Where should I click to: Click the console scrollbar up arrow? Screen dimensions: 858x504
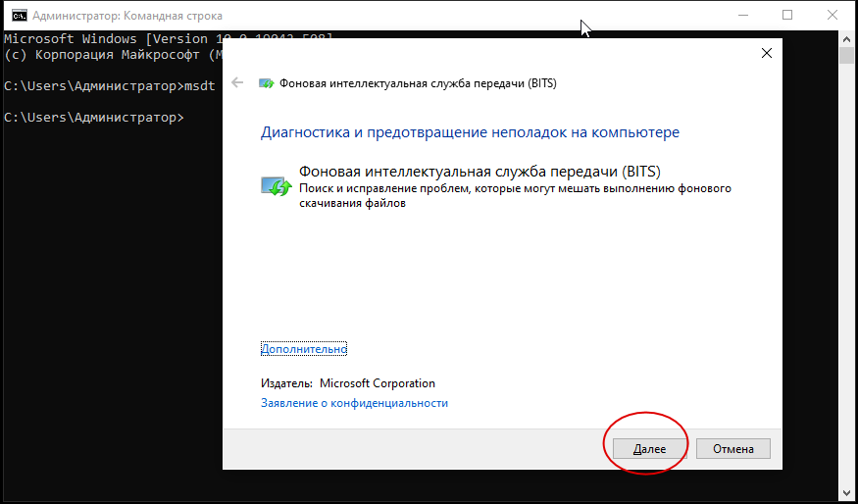[x=847, y=38]
